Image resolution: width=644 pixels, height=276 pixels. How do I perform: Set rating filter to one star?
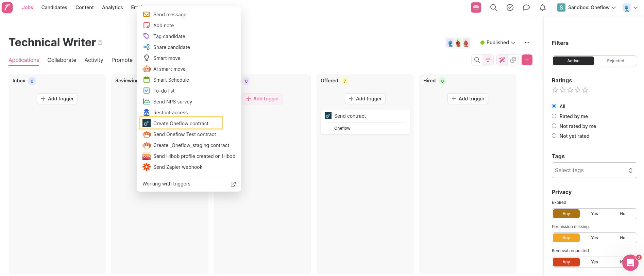coord(555,90)
